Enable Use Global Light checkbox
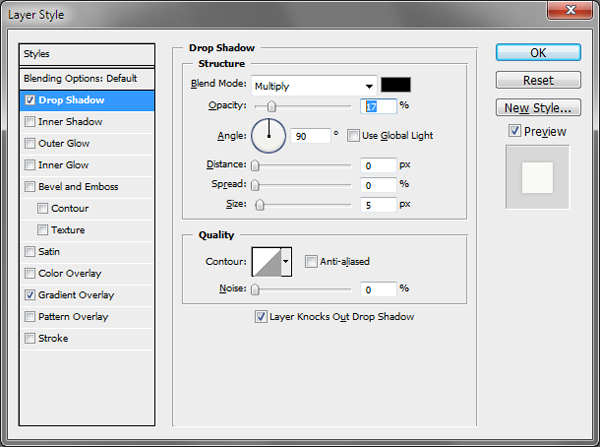600x447 pixels. 353,135
